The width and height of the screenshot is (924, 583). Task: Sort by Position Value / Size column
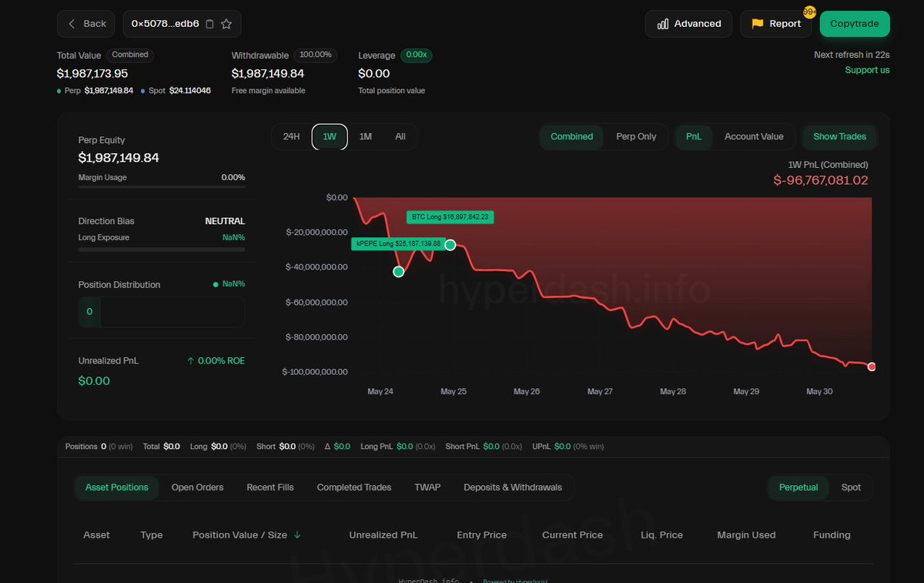click(246, 535)
